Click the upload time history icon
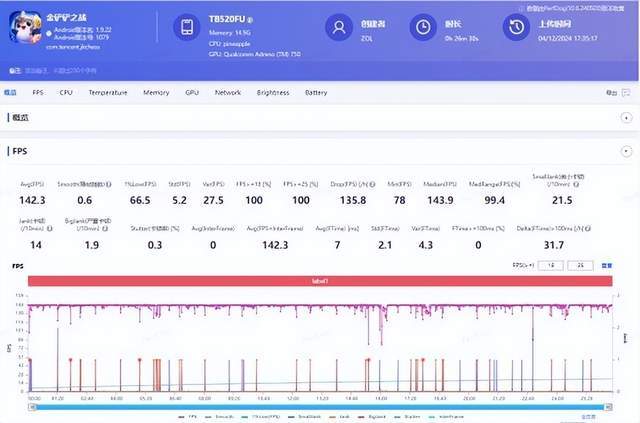 click(518, 28)
